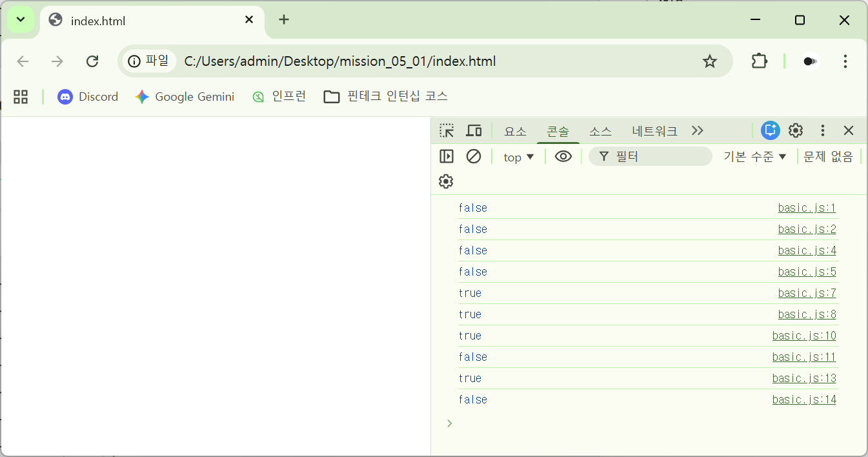Open DevTools customize three-dot menu
This screenshot has width=868, height=457.
822,130
